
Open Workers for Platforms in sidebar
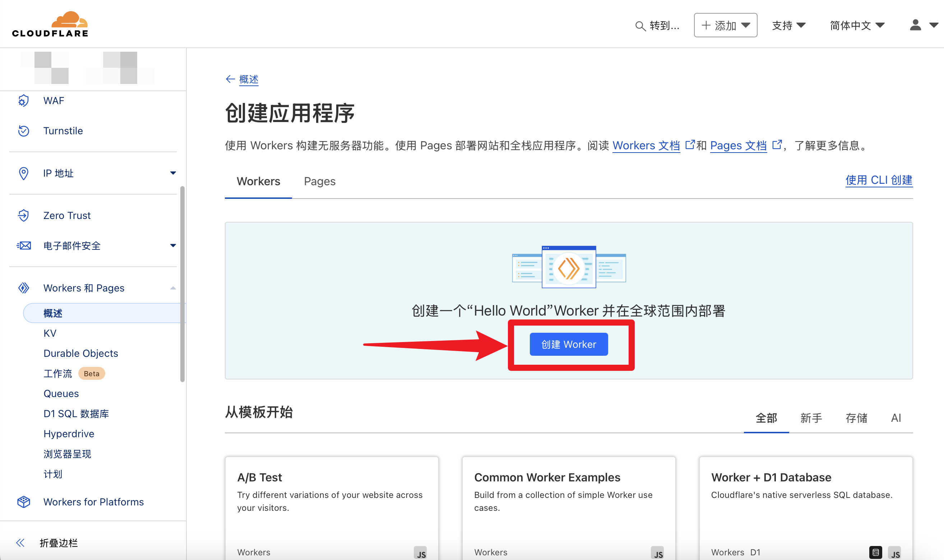(x=93, y=502)
